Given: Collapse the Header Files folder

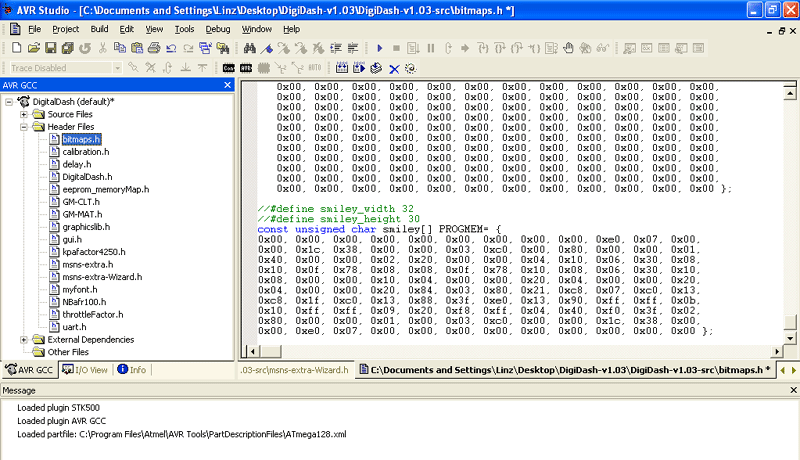Looking at the screenshot, I should pyautogui.click(x=24, y=127).
